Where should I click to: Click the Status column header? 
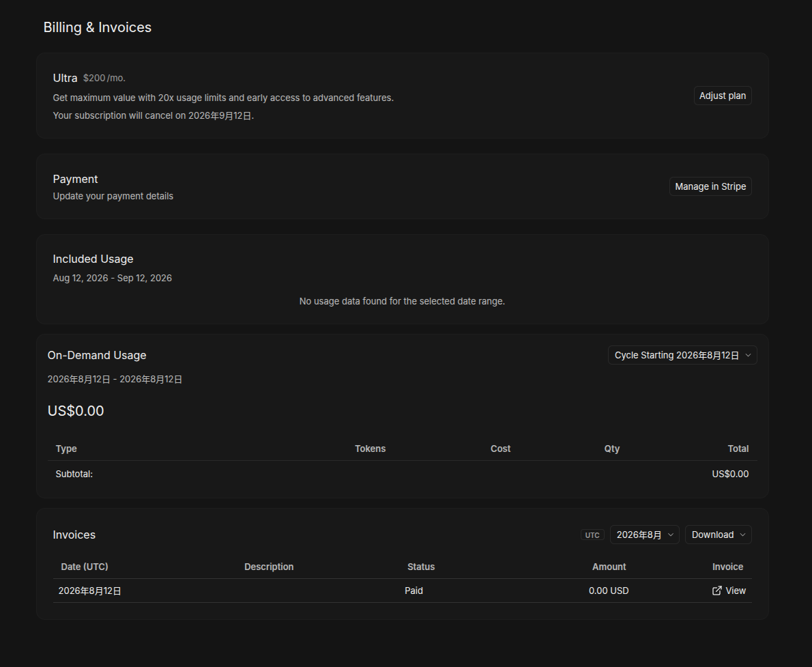(421, 567)
